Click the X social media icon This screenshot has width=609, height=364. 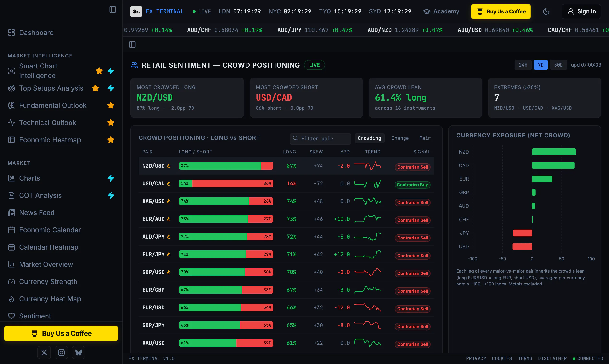44,353
